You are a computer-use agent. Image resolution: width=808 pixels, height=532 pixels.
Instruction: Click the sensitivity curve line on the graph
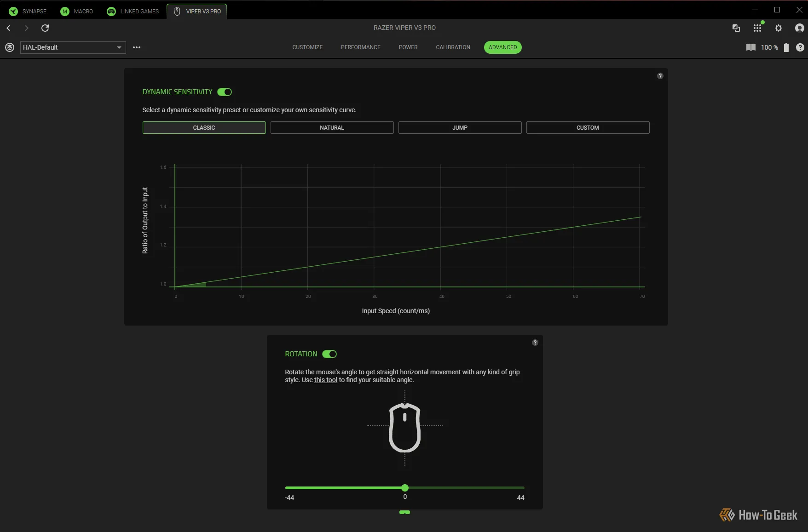pyautogui.click(x=408, y=252)
